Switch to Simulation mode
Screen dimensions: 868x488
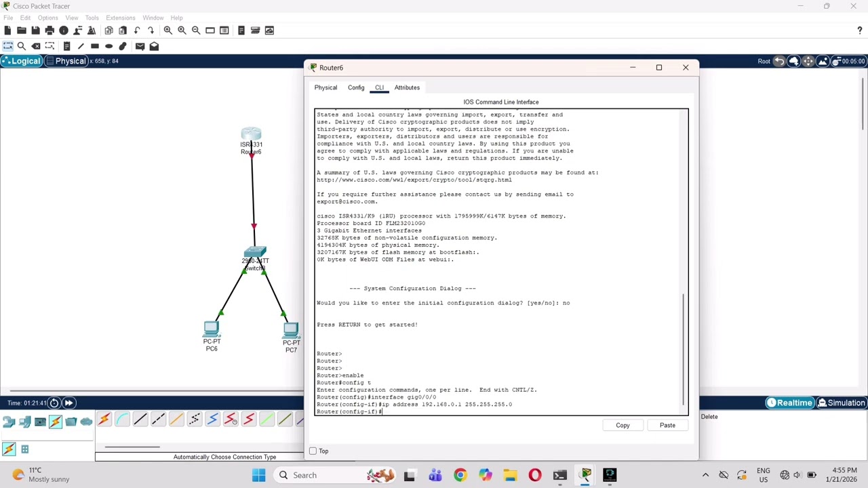tap(842, 403)
